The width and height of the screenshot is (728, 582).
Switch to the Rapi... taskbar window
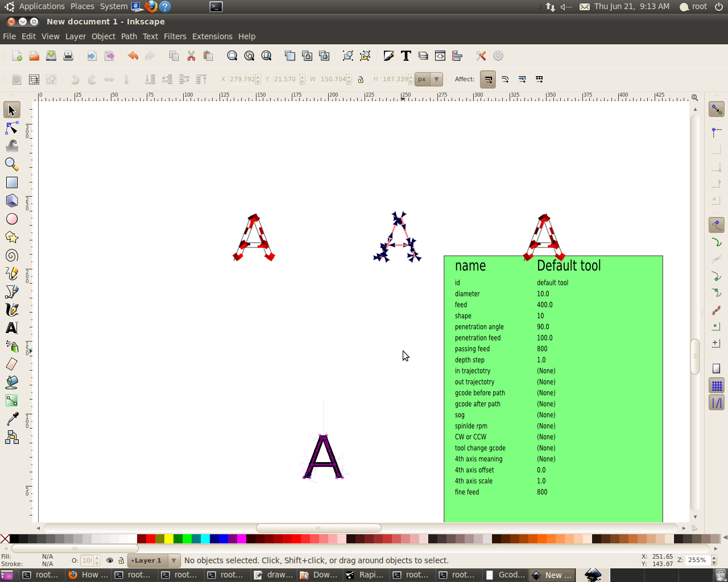point(366,575)
